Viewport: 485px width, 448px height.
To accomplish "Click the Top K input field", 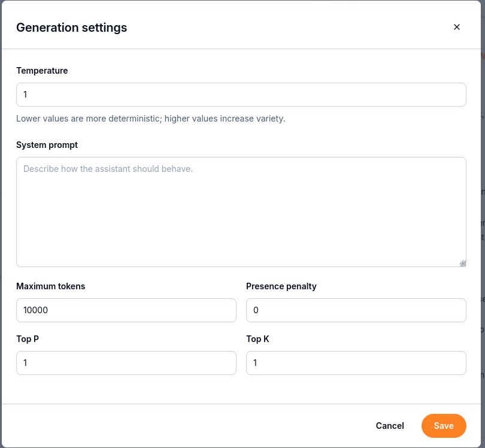I will [356, 362].
